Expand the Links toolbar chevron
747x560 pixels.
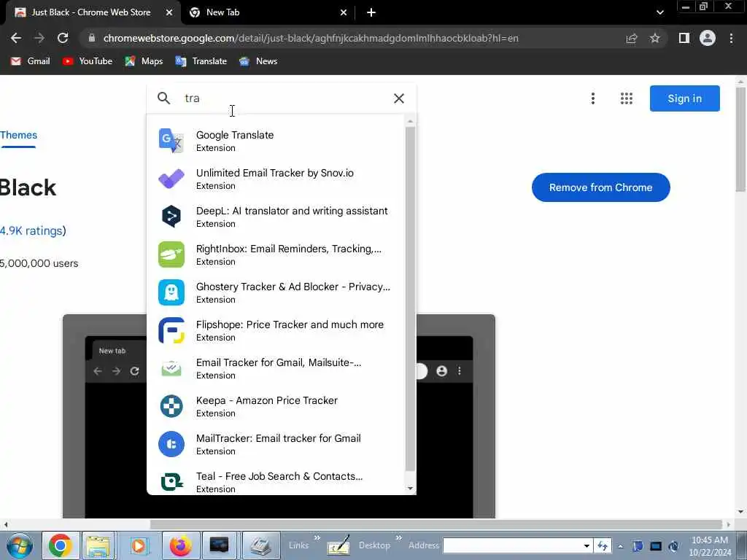pos(317,537)
